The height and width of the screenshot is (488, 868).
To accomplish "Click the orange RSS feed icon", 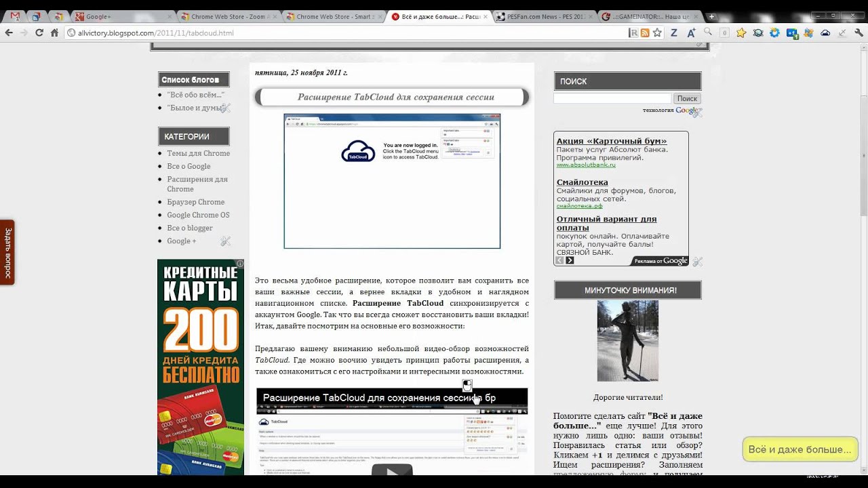I will pyautogui.click(x=645, y=33).
